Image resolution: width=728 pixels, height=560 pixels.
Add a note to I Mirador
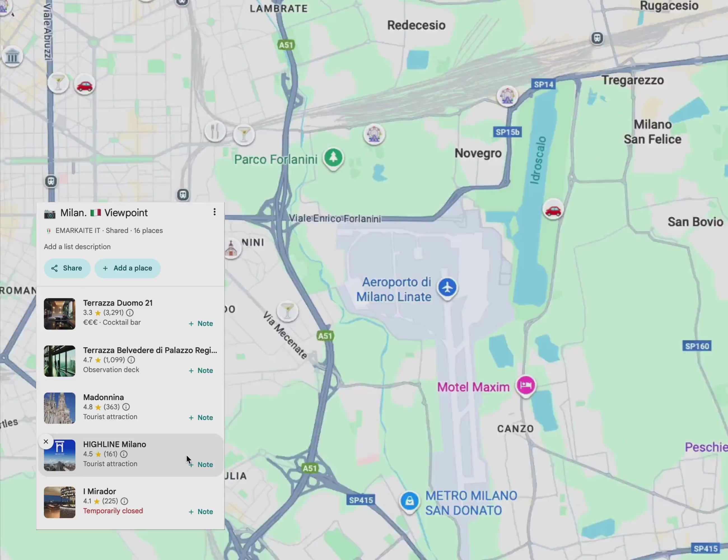pyautogui.click(x=200, y=511)
